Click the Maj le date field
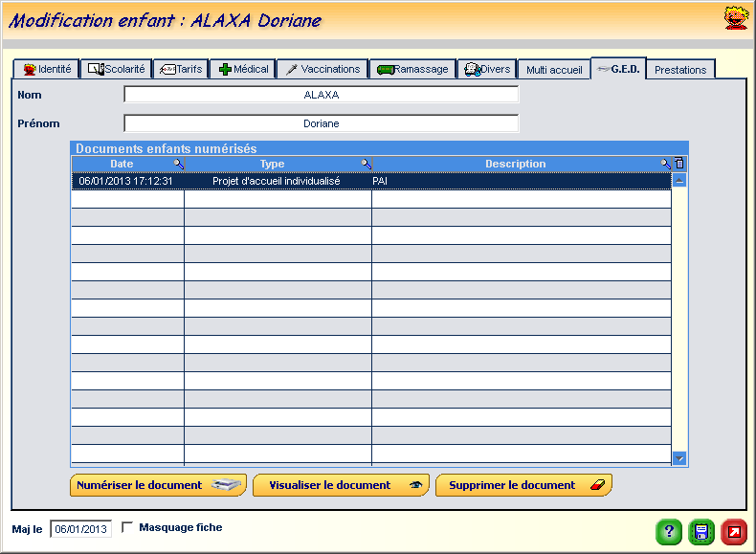The image size is (756, 554). click(80, 528)
